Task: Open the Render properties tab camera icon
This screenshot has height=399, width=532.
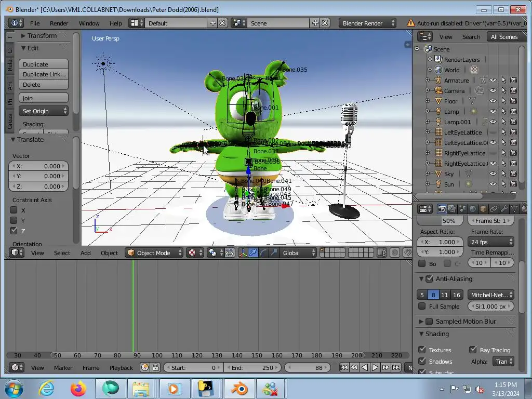Action: point(442,209)
